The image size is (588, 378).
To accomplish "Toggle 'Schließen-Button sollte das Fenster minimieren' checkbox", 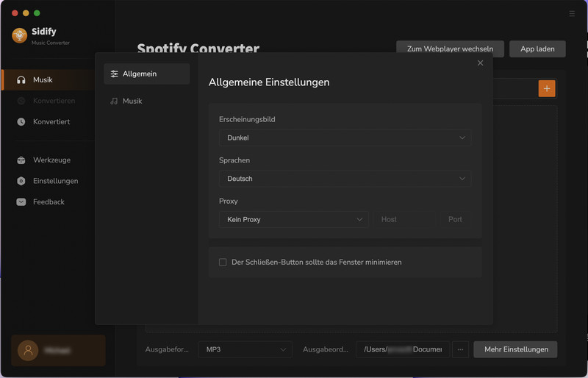I will pyautogui.click(x=223, y=263).
